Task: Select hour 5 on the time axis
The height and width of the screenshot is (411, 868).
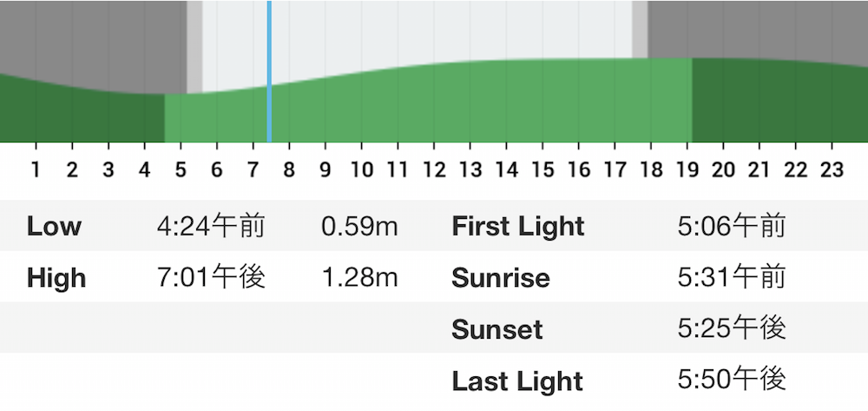Action: 181,169
